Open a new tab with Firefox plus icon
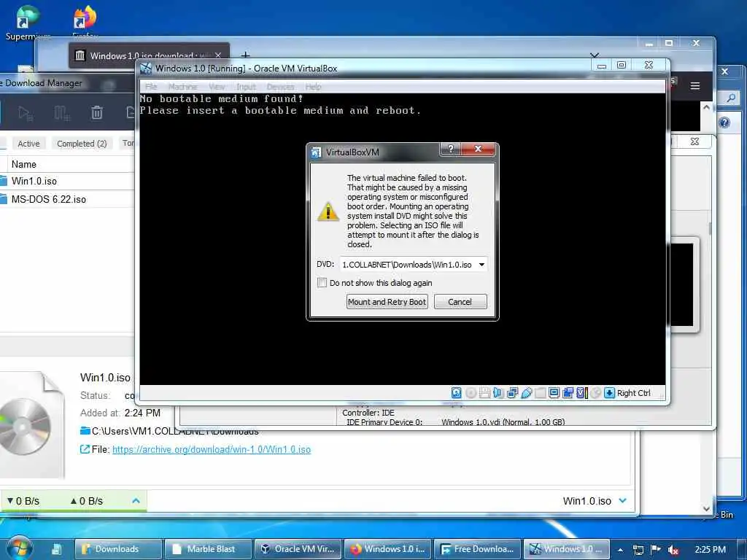Image resolution: width=747 pixels, height=560 pixels. 245,55
